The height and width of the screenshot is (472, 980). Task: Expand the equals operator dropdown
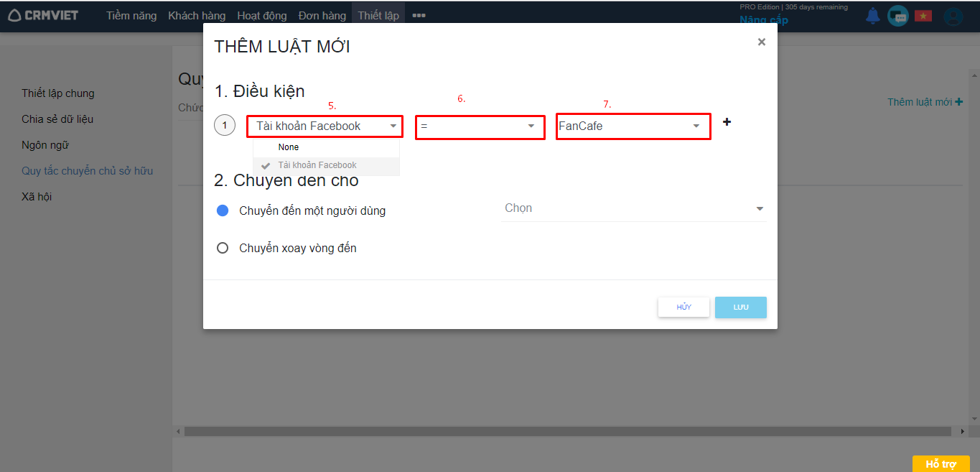tap(480, 126)
